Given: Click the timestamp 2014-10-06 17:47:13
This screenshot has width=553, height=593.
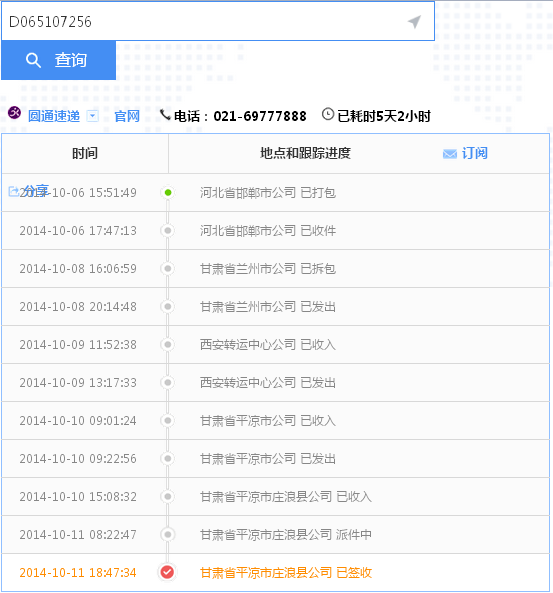Looking at the screenshot, I should [78, 231].
